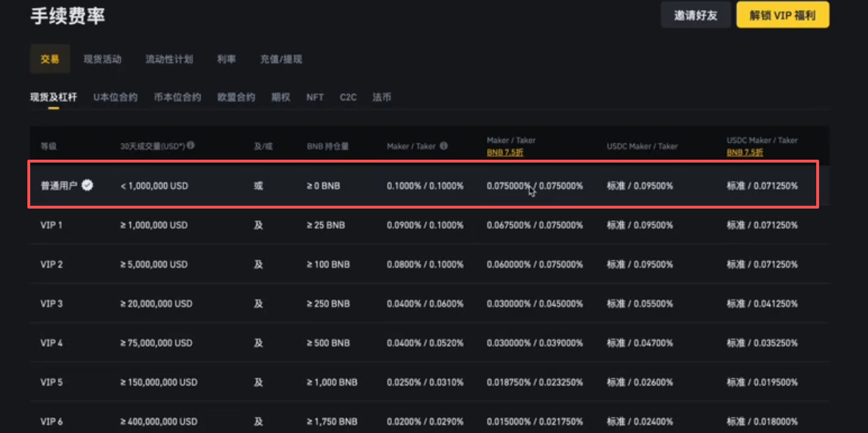Select the VIP 3 level cell
Image resolution: width=868 pixels, height=433 pixels.
52,304
